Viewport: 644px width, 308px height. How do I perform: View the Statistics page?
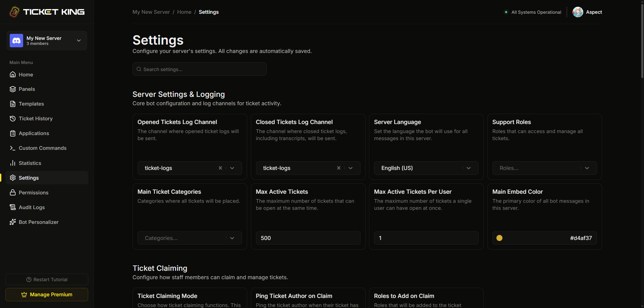pyautogui.click(x=47, y=163)
